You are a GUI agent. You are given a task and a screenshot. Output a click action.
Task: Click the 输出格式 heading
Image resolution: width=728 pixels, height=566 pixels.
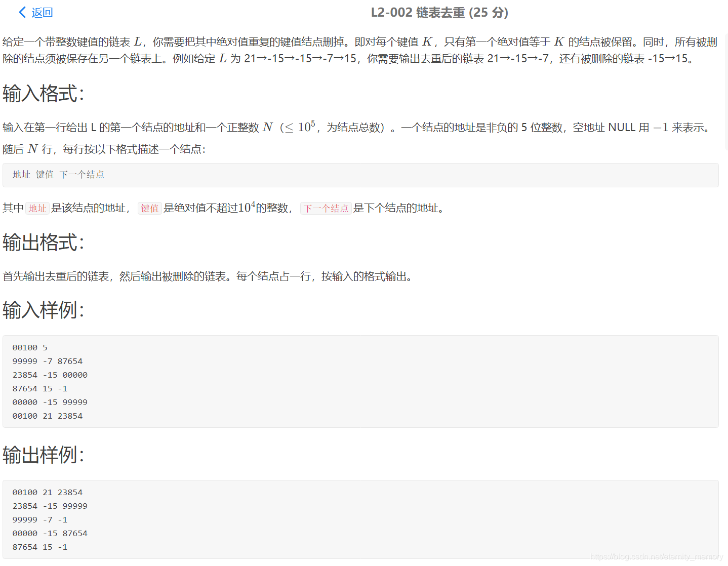[x=44, y=242]
